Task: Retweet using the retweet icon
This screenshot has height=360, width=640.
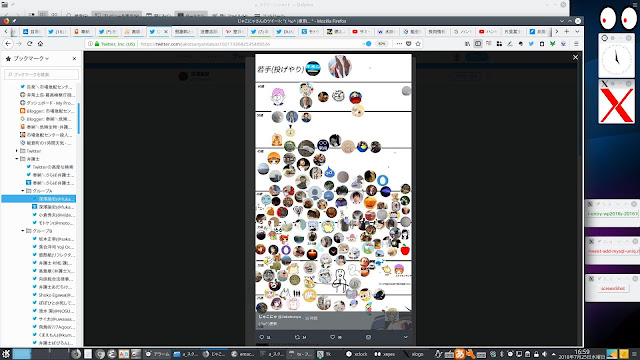Action: [x=298, y=337]
